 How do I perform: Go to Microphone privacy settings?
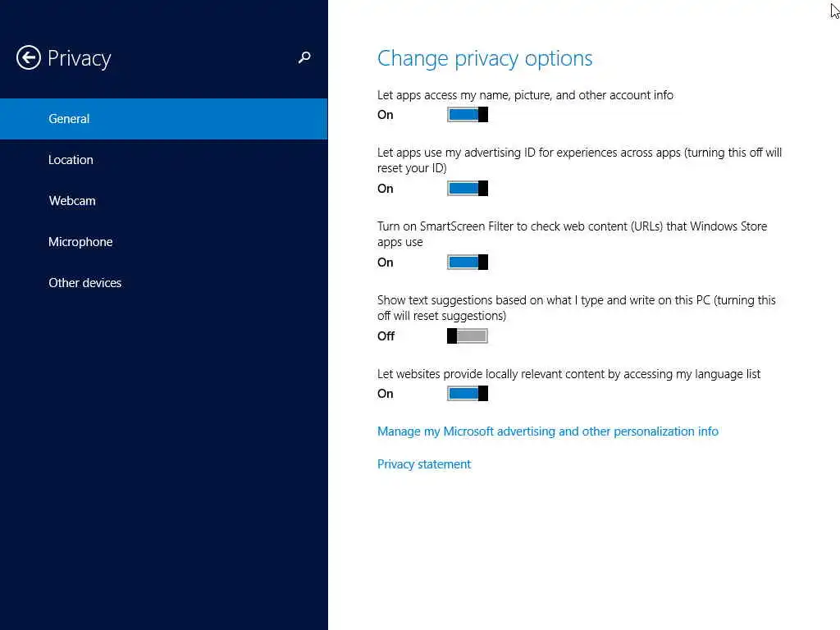tap(164, 242)
